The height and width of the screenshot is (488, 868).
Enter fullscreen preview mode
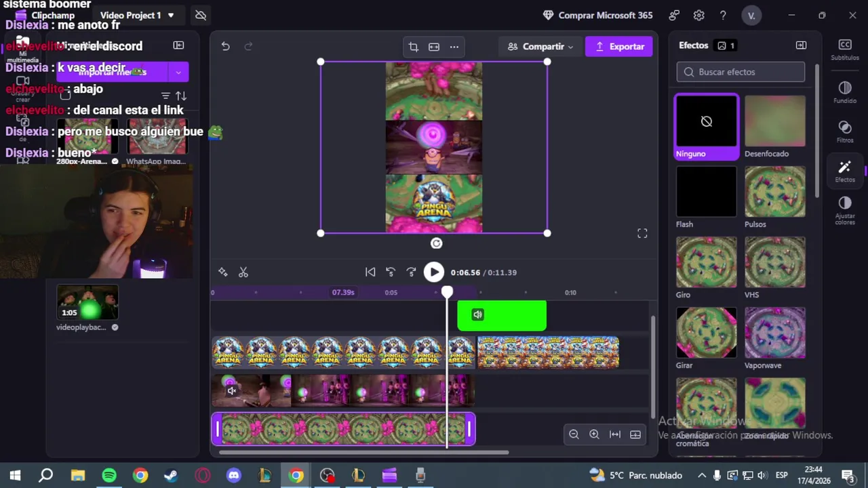coord(642,233)
